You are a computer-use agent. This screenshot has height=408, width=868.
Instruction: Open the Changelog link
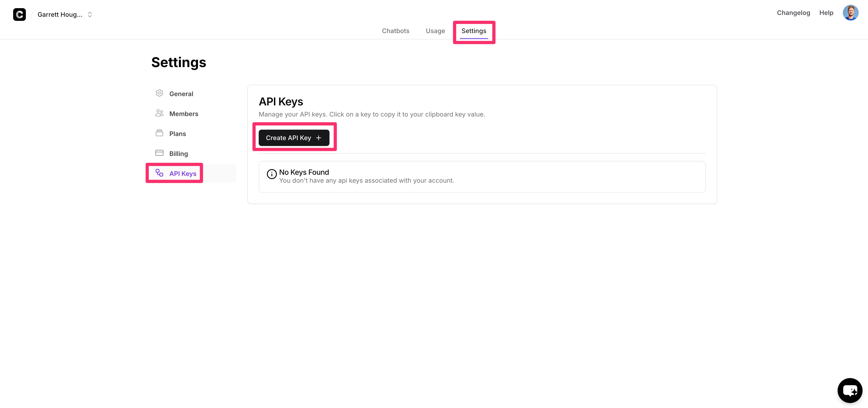(793, 13)
